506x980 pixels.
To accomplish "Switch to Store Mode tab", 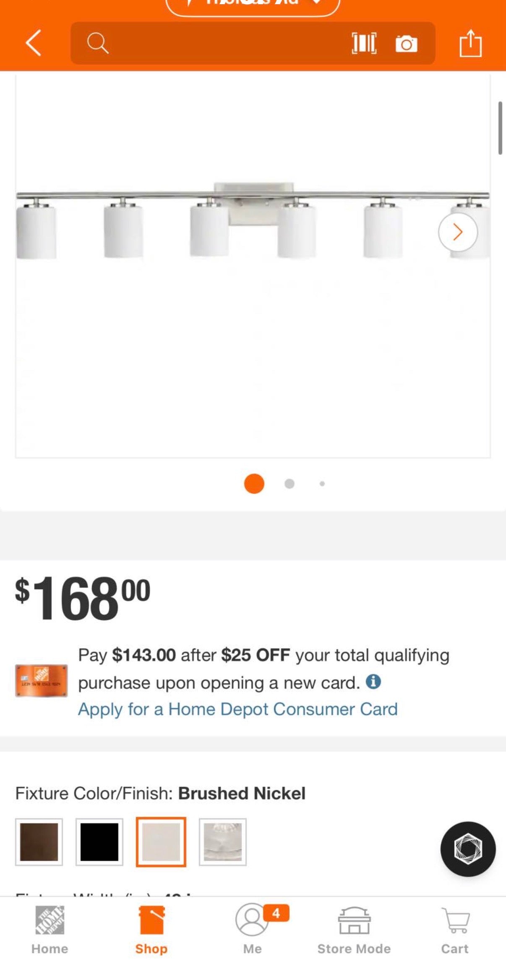I will pos(354,930).
